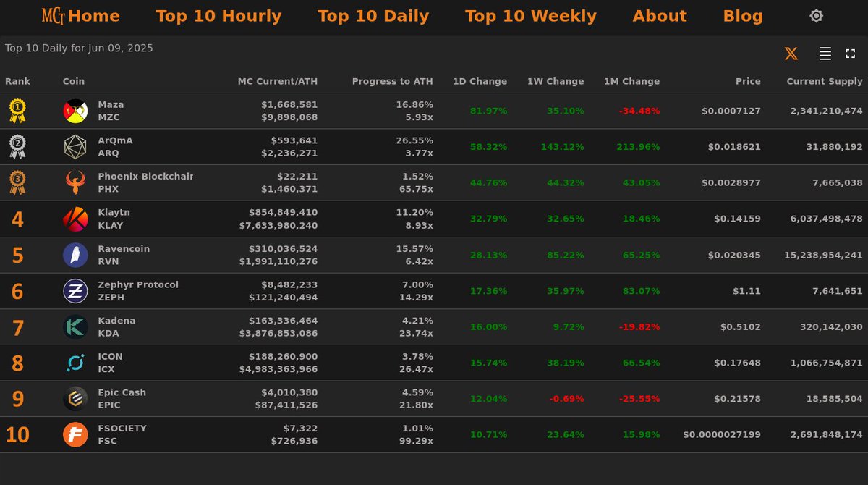Image resolution: width=868 pixels, height=485 pixels.
Task: Click the Epic Cash logo icon
Action: point(75,399)
